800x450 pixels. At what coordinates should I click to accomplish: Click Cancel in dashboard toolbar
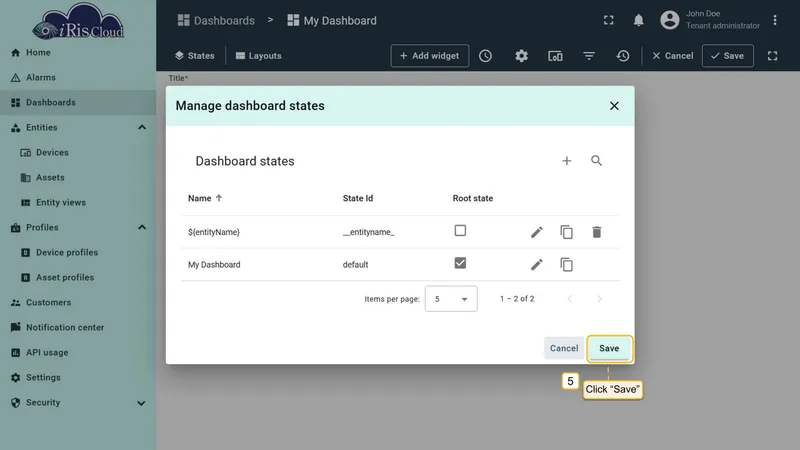coord(672,56)
